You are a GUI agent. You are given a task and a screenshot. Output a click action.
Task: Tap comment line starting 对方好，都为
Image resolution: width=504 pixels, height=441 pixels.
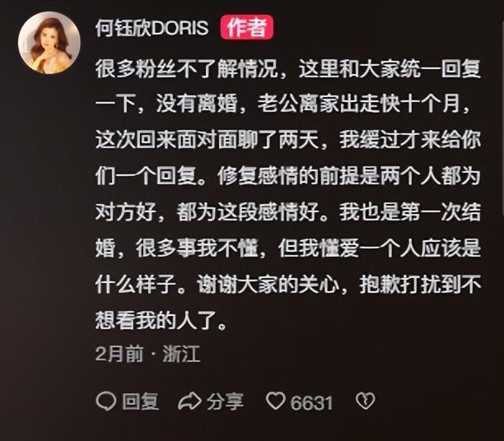click(x=288, y=211)
